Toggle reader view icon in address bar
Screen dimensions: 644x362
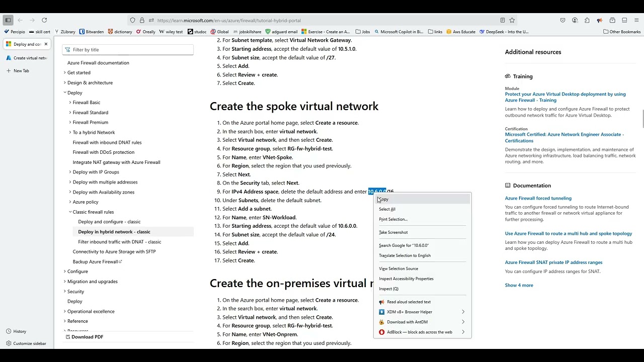[503, 20]
